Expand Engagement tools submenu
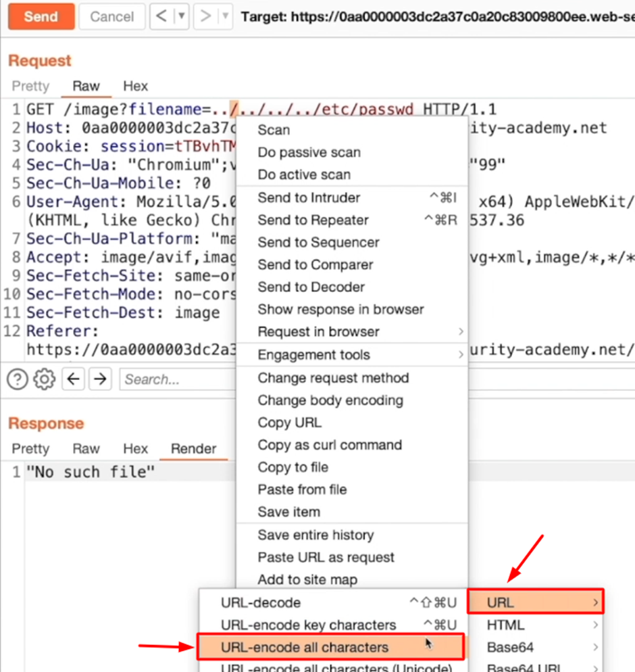Viewport: 635px width, 672px height. pyautogui.click(x=352, y=354)
